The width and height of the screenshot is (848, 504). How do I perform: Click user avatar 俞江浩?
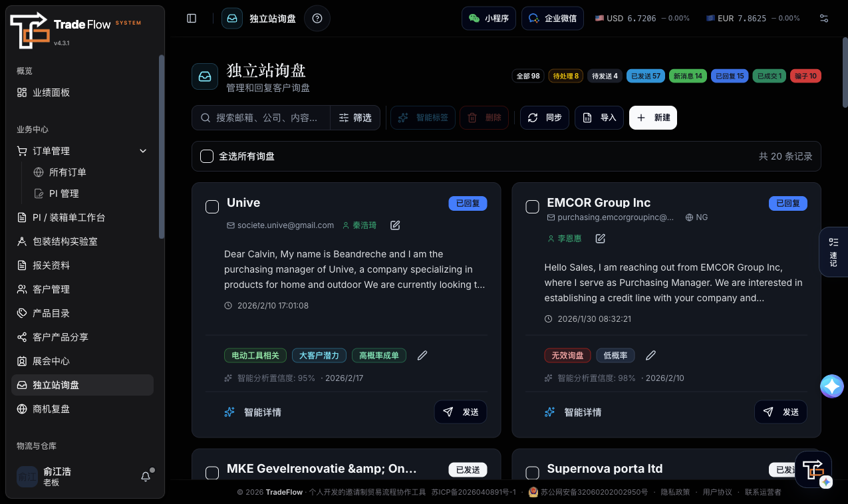click(27, 477)
